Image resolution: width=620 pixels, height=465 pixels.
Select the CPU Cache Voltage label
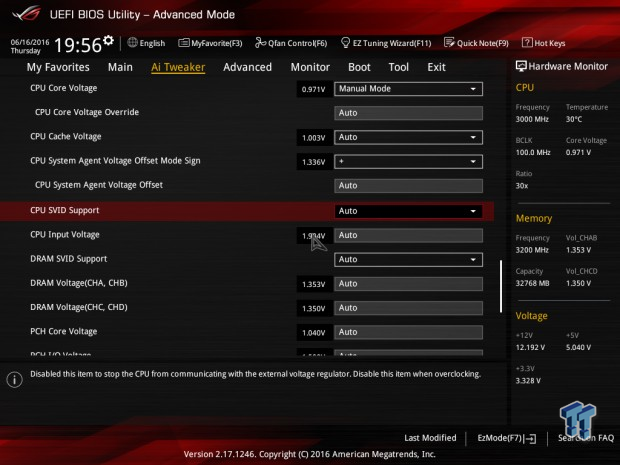coord(66,136)
